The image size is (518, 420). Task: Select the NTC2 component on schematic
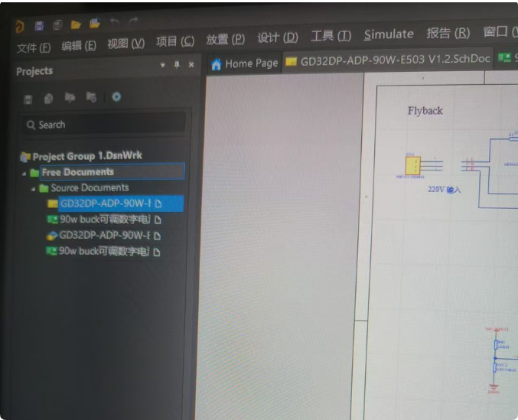coord(495,367)
